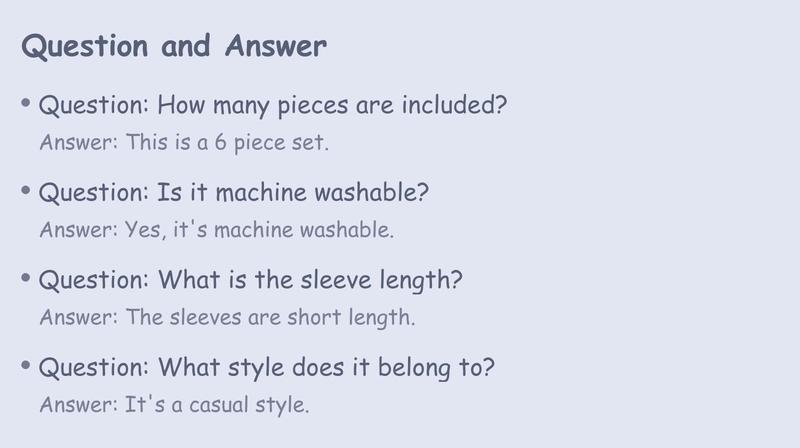Click the number 6 in the first answer
Viewport: 800px width, 448px height.
pos(220,142)
